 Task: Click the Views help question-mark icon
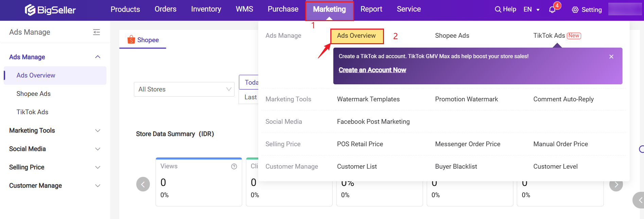234,166
